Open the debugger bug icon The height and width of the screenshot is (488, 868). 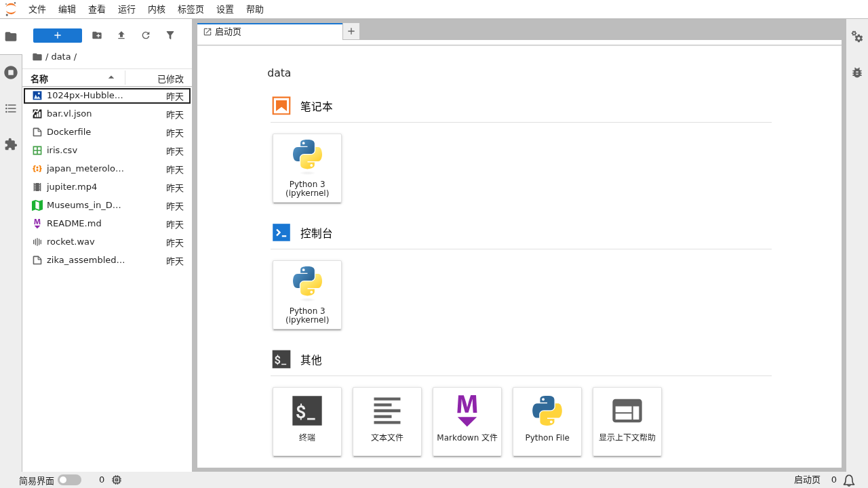point(857,72)
